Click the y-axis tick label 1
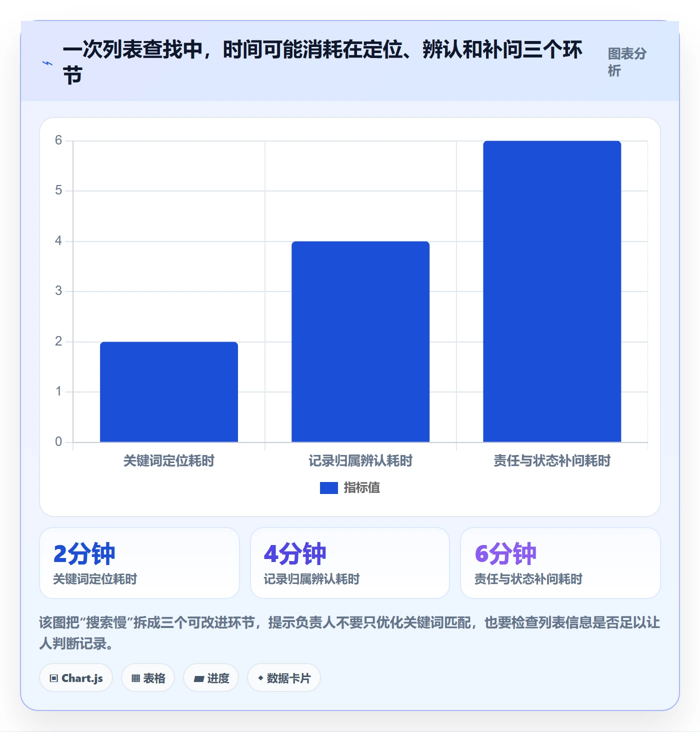 (x=58, y=391)
